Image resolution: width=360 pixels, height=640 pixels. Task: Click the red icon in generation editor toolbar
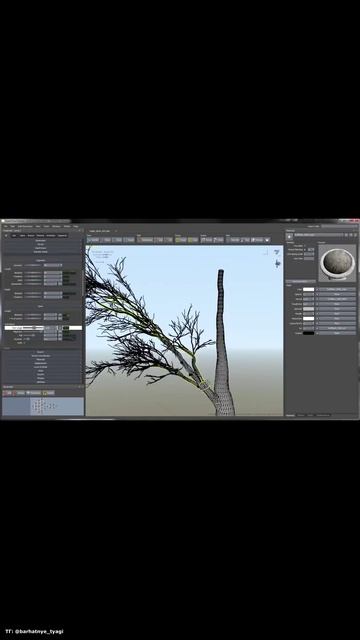pyautogui.click(x=5, y=393)
